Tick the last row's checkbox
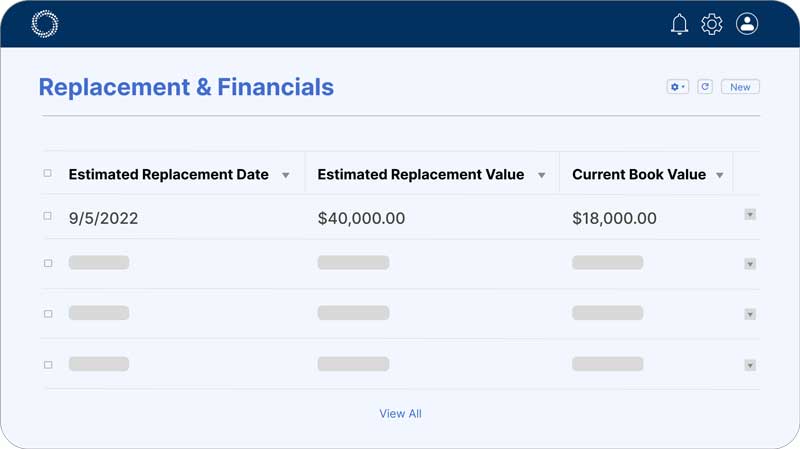This screenshot has height=449, width=800. pos(48,365)
